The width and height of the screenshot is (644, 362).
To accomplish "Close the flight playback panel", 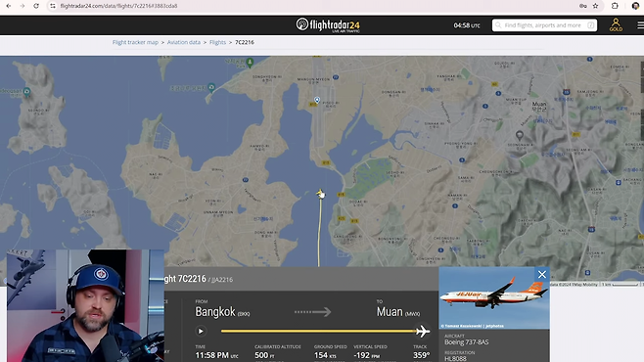I will pyautogui.click(x=542, y=275).
